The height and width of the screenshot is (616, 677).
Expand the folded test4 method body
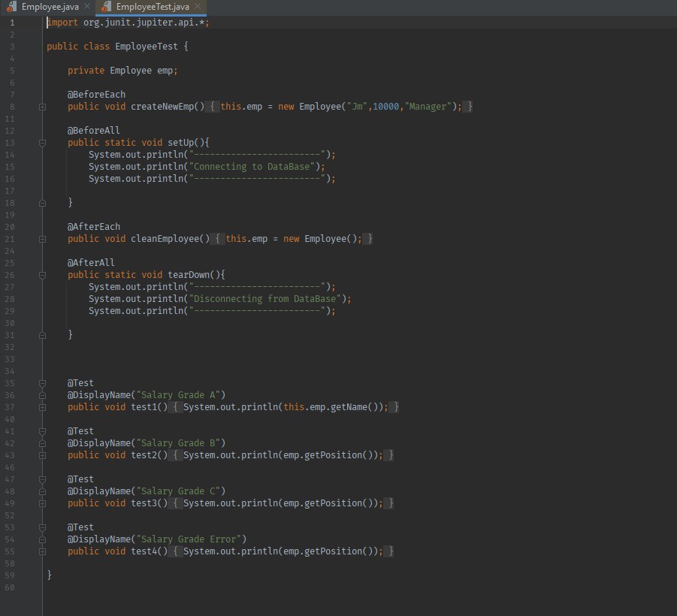(x=42, y=551)
